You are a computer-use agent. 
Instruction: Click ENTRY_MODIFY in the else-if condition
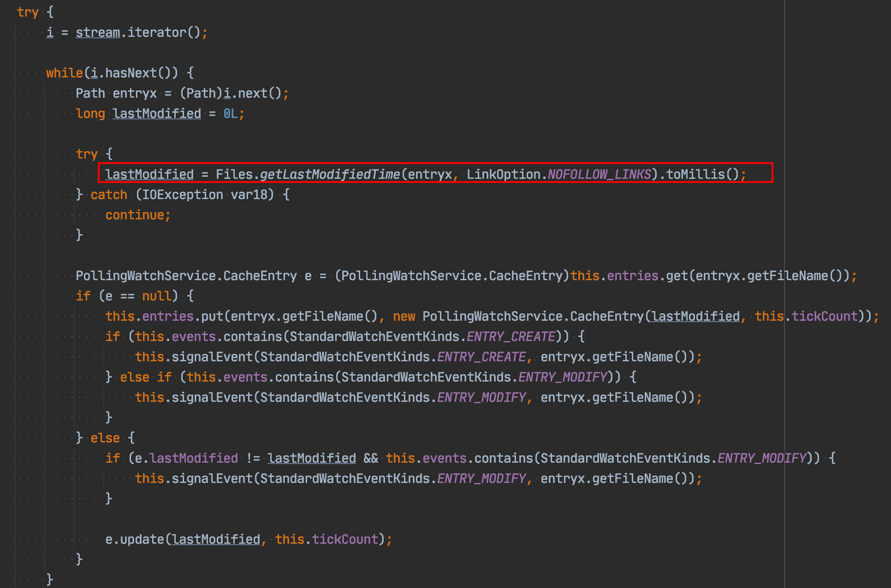click(x=563, y=377)
